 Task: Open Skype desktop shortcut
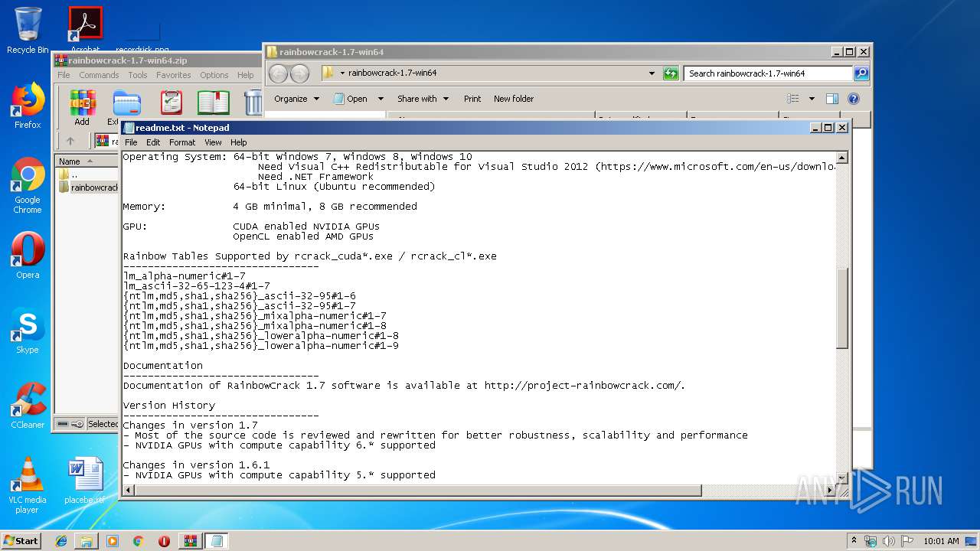(28, 331)
